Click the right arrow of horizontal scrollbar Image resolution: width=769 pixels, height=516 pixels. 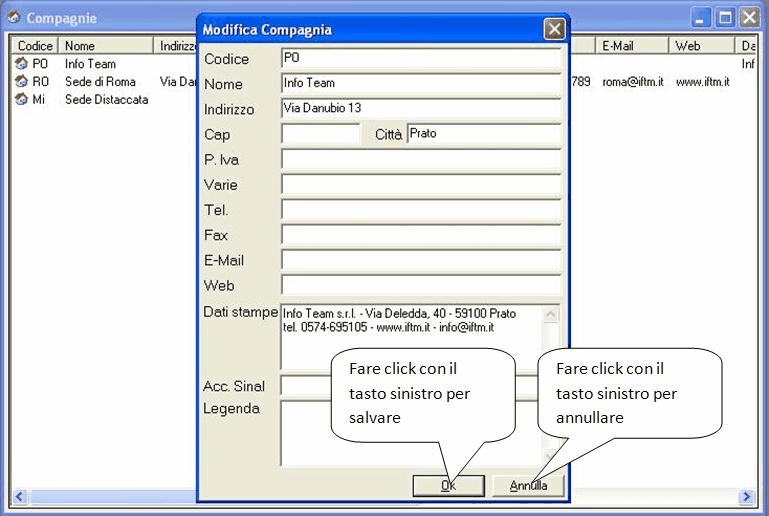(746, 496)
